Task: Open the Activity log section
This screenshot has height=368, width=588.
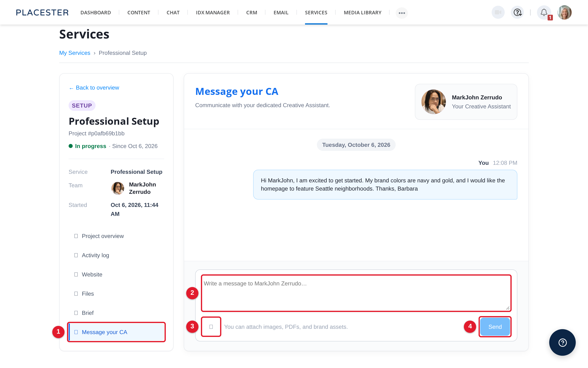Action: tap(116, 255)
